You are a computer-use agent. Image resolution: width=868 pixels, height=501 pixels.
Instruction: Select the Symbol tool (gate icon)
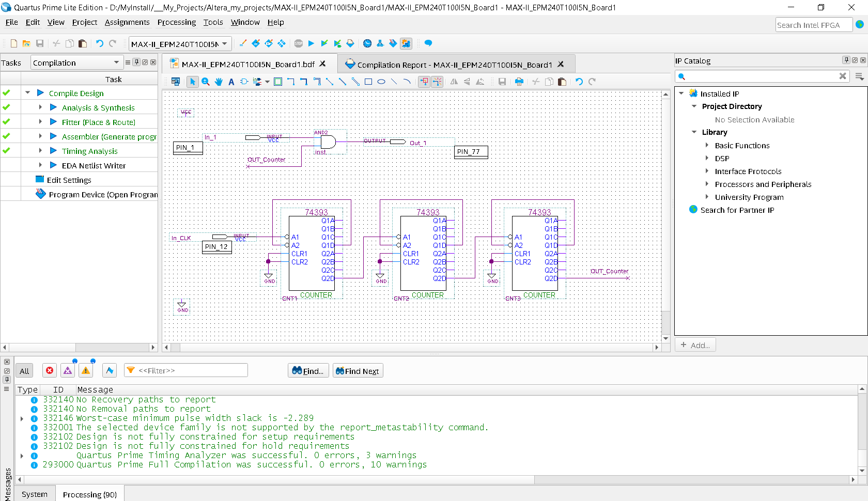pyautogui.click(x=244, y=82)
